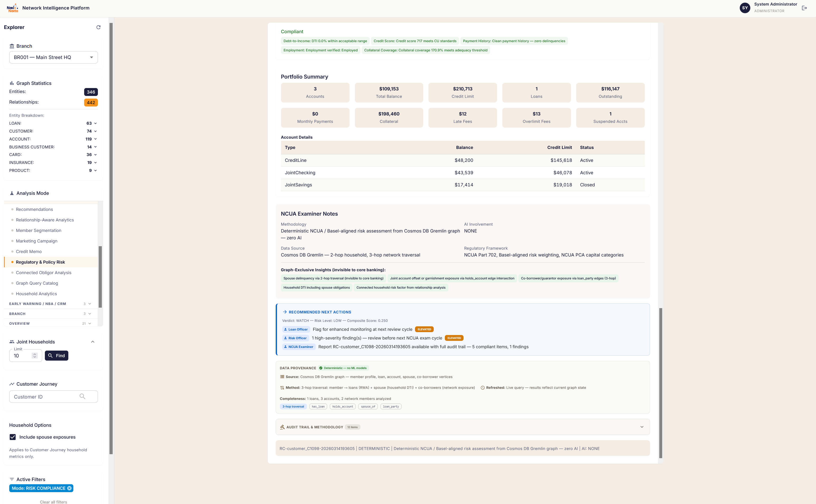Increase the Limit value with the stepper
This screenshot has height=504, width=816.
(x=34, y=354)
